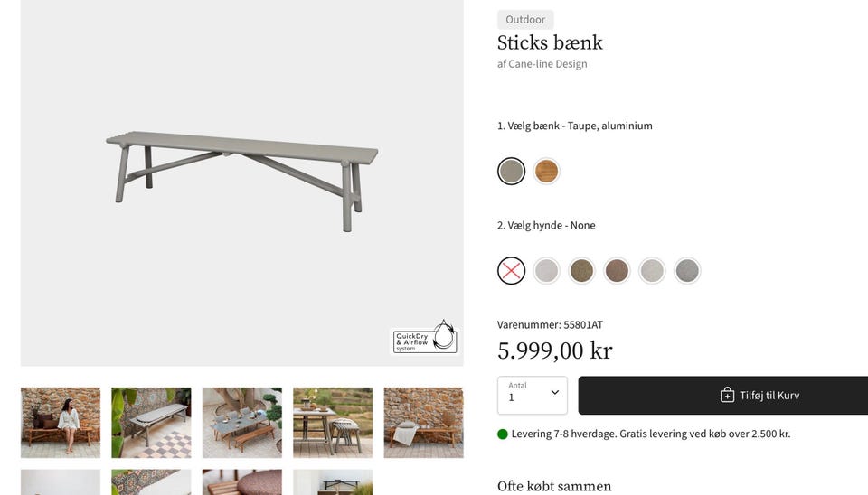
Task: Click the Tilføj til Kurv button
Action: coord(723,395)
